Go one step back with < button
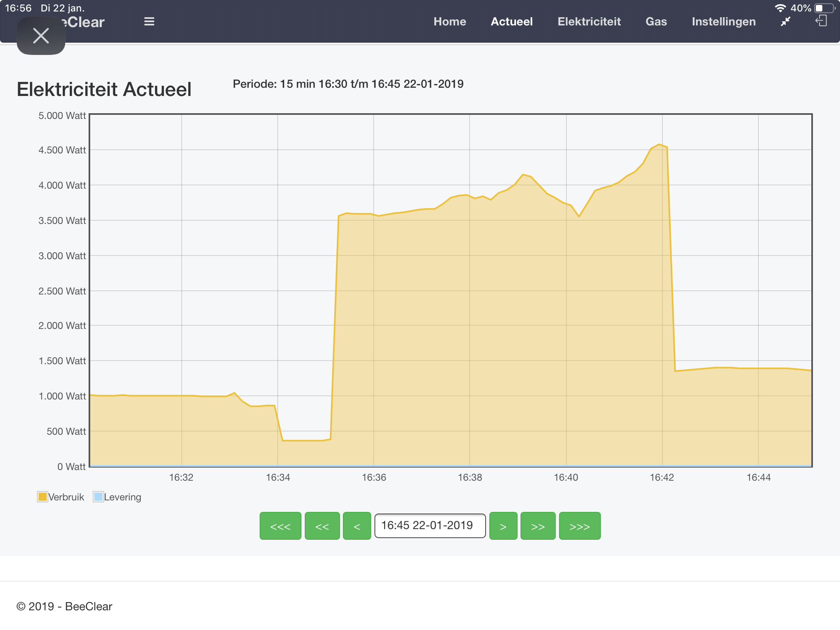Viewport: 840px width, 630px height. pos(357,526)
